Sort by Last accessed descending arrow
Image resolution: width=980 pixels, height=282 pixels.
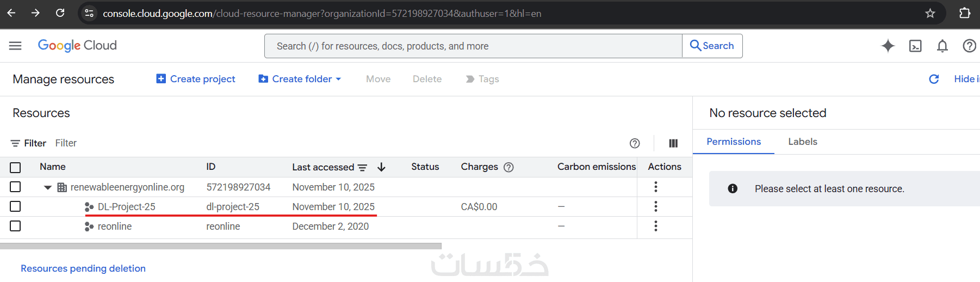pyautogui.click(x=381, y=167)
